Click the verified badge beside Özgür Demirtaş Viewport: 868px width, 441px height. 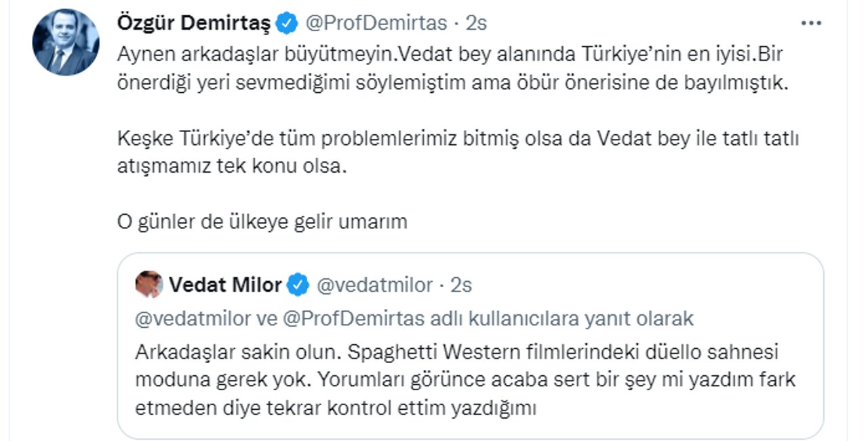[x=288, y=24]
